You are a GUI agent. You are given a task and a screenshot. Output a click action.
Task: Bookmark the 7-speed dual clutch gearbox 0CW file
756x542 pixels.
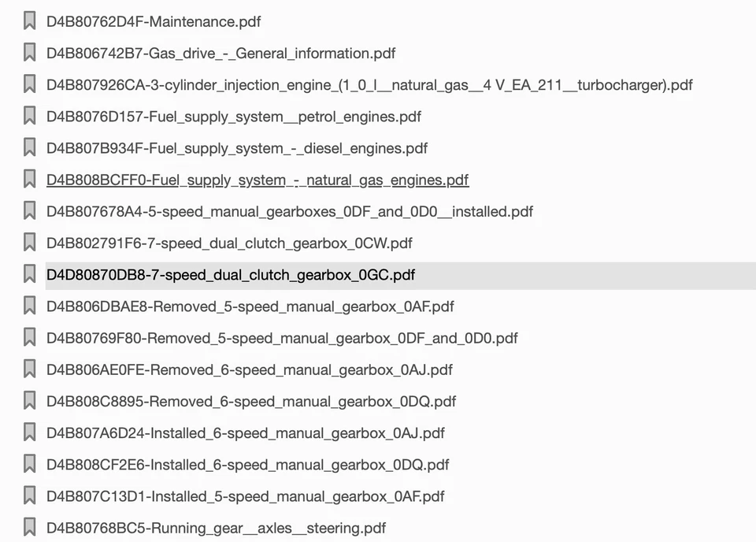(x=30, y=243)
